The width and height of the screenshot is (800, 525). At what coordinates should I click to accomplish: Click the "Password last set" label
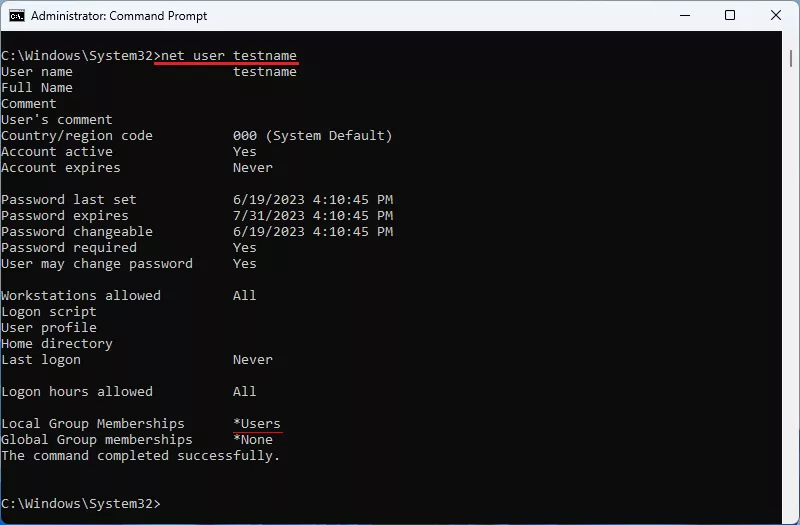(x=69, y=200)
